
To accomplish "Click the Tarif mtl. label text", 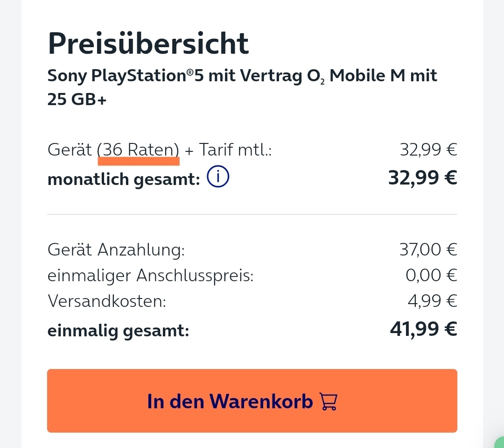I will click(x=235, y=149).
